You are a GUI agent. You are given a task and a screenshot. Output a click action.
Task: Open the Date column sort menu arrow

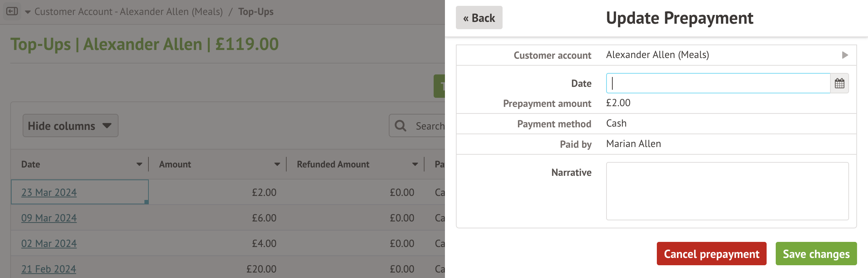pos(139,165)
